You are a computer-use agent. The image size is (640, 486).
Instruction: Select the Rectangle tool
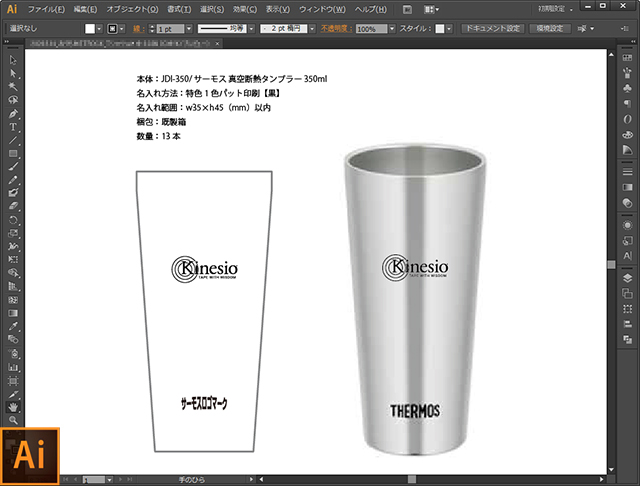click(13, 153)
